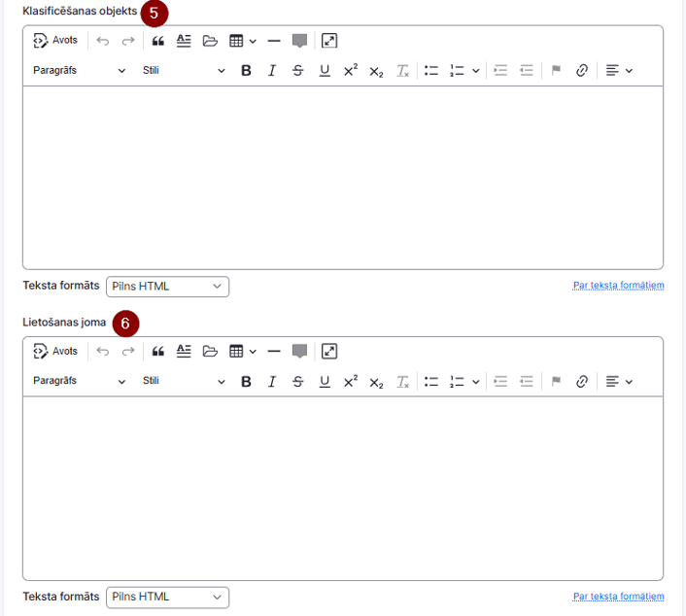Viewport: 686px width, 616px height.
Task: Insert table in Lietošanas joma editor
Action: tap(236, 352)
